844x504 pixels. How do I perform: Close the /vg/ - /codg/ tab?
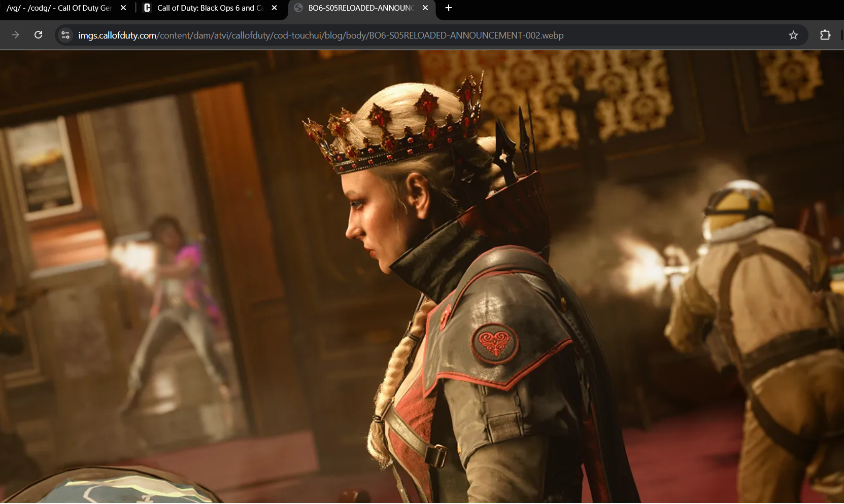123,8
